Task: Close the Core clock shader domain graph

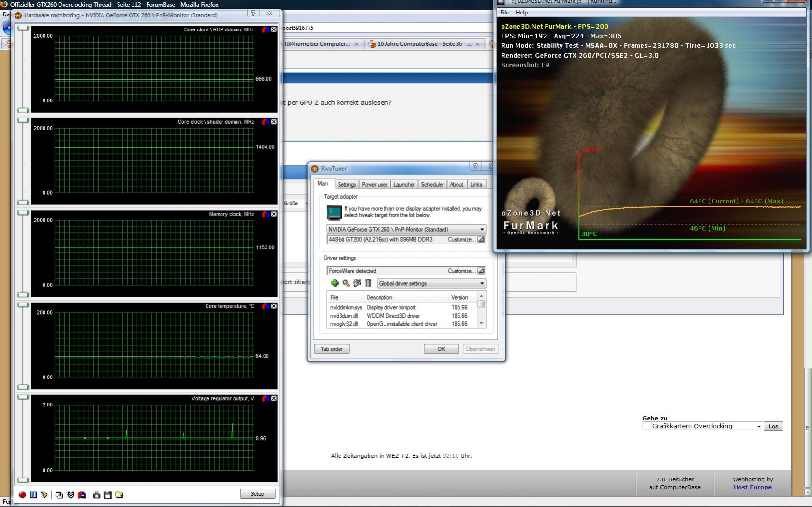Action: click(274, 122)
